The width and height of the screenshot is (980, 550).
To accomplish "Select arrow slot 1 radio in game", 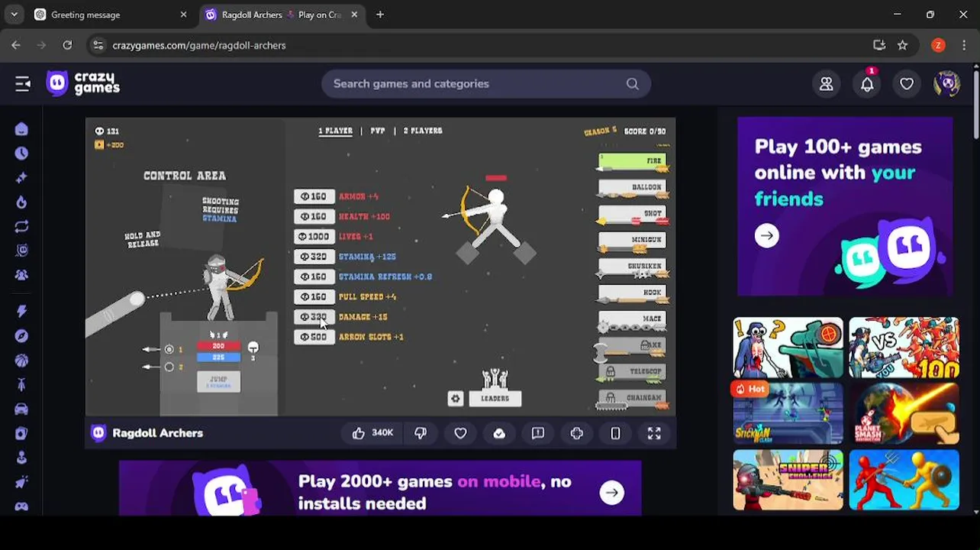I will [x=169, y=349].
